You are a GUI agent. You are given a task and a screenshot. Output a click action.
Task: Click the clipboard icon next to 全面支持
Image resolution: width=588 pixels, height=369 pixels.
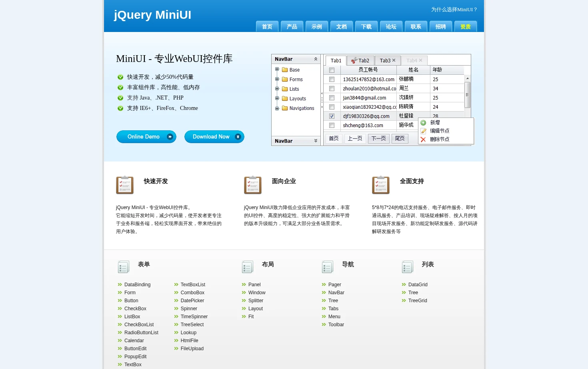(x=381, y=185)
